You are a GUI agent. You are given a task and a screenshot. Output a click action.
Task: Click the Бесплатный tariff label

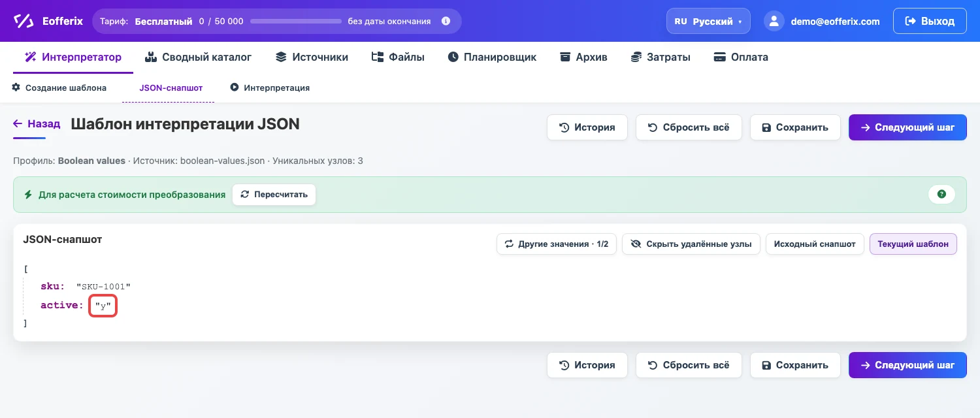click(163, 21)
